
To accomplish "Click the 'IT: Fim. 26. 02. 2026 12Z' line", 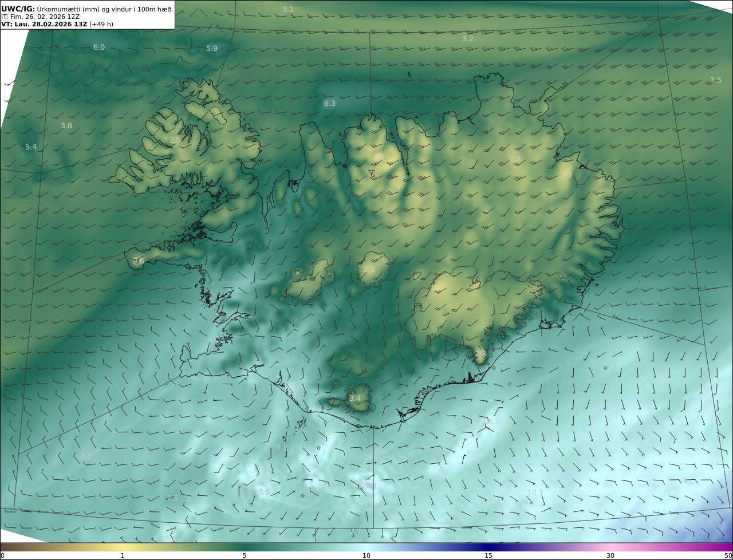I will coord(40,17).
